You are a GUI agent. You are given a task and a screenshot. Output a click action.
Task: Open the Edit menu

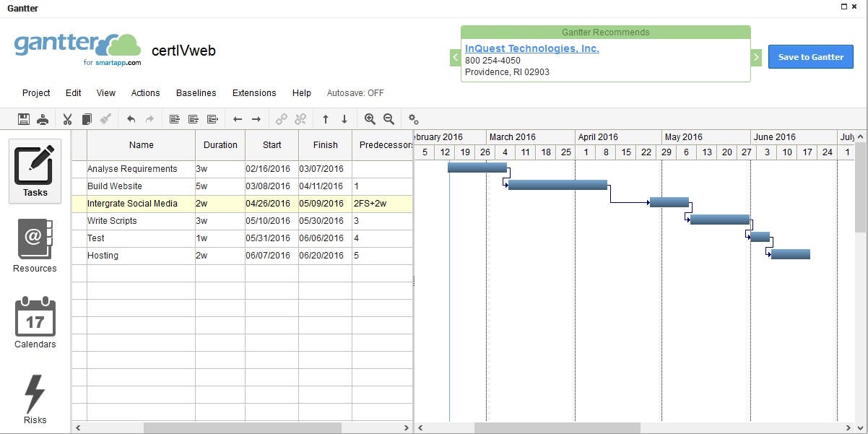[74, 93]
